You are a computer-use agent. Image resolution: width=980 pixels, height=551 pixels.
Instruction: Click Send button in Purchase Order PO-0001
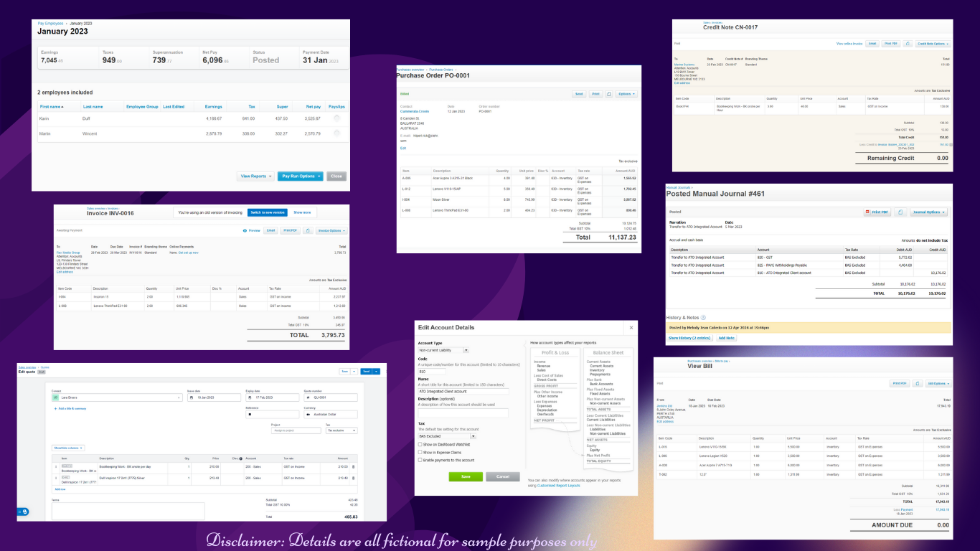coord(579,94)
